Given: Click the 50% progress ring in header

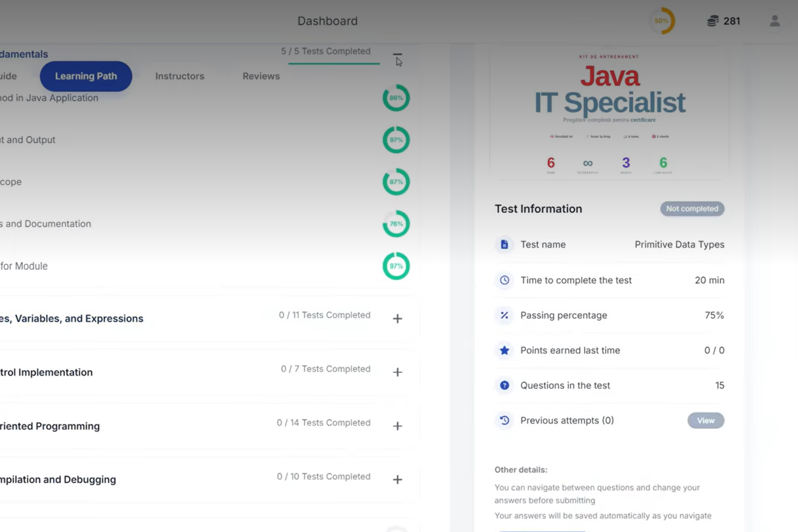Looking at the screenshot, I should [x=661, y=21].
